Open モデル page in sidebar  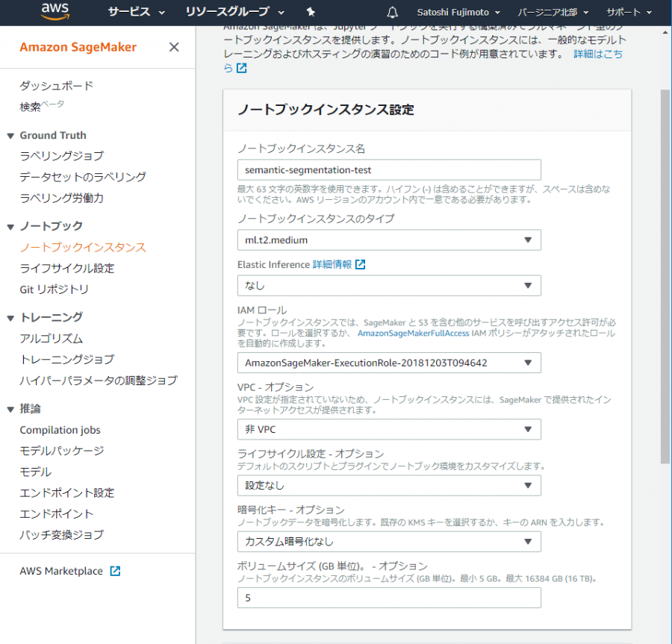pos(36,472)
